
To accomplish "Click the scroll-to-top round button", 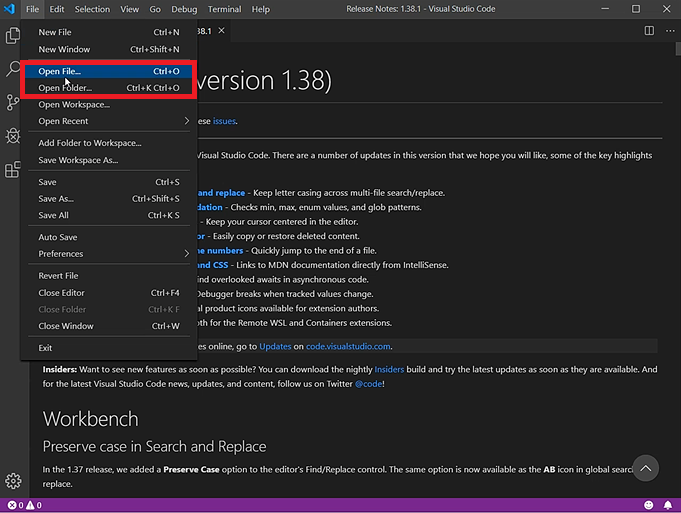I will click(x=645, y=468).
